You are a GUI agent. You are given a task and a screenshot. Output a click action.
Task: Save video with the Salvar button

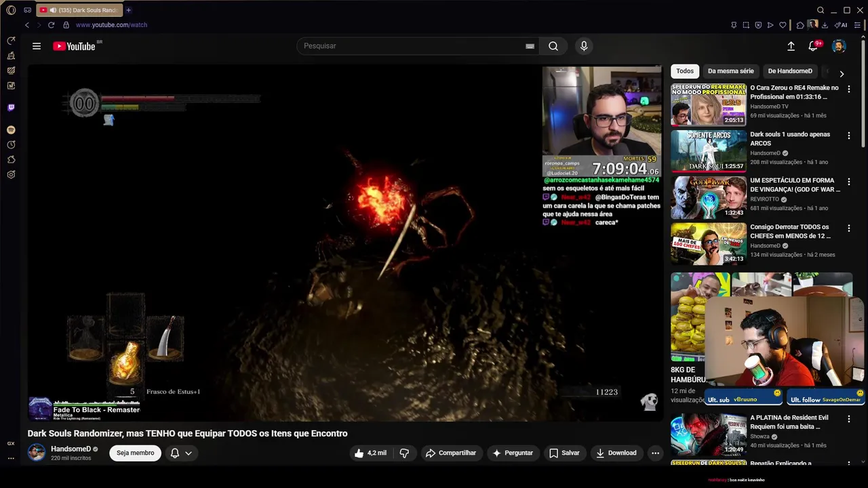pyautogui.click(x=564, y=453)
